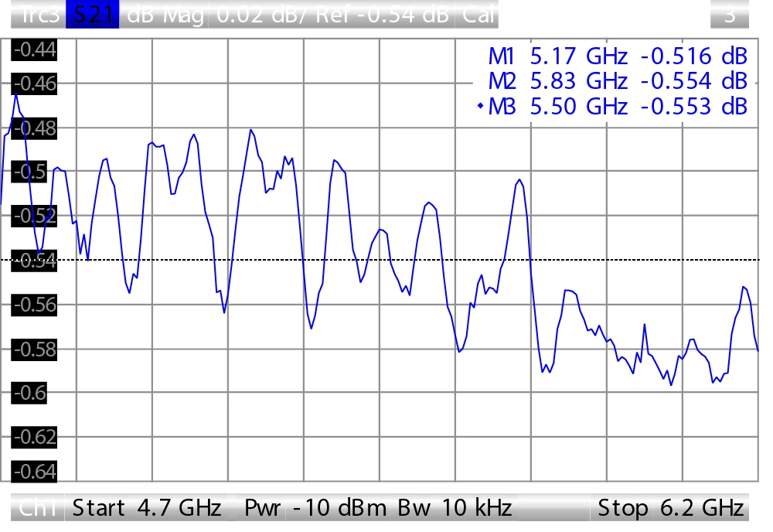Edit the Start 4.7 GHz frequency field
The height and width of the screenshot is (532, 773).
click(x=146, y=508)
